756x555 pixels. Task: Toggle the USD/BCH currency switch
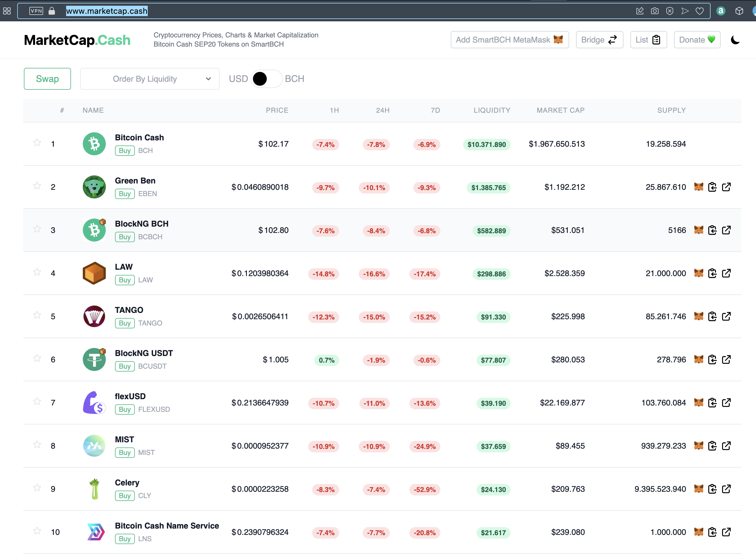coord(266,79)
